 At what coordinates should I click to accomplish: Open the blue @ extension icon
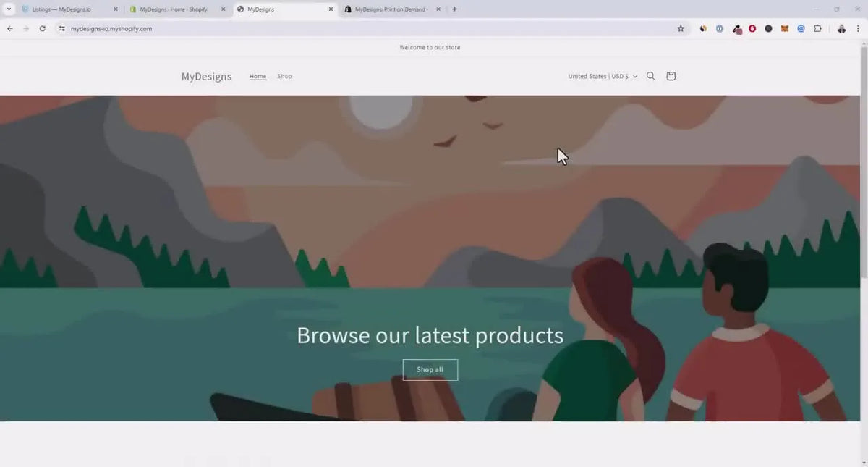(801, 28)
